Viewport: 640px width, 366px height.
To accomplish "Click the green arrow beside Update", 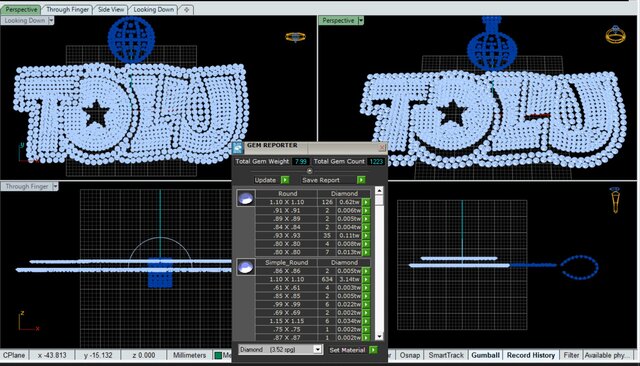I will 285,180.
